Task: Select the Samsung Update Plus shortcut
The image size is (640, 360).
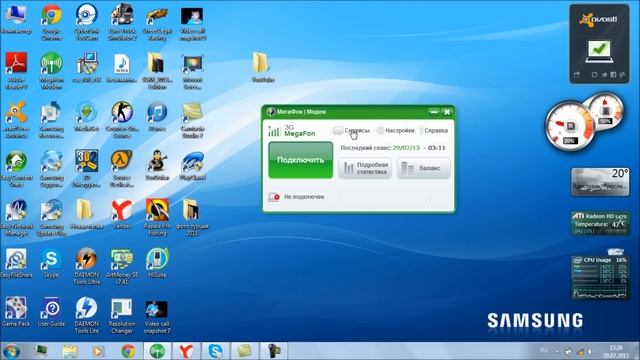Action: click(51, 217)
